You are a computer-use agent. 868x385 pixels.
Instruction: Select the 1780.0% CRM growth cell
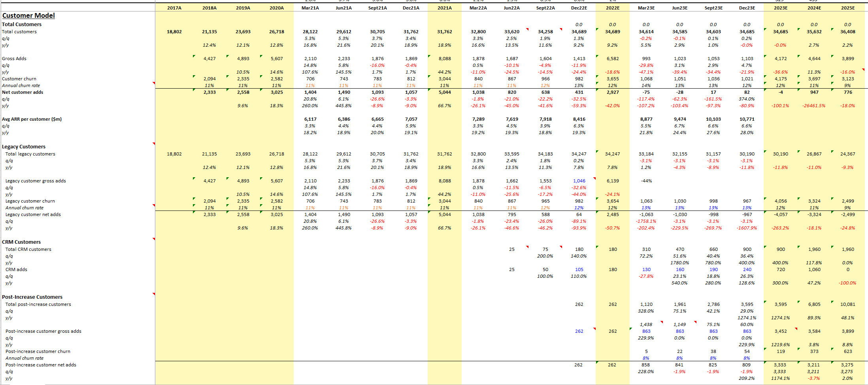680,263
